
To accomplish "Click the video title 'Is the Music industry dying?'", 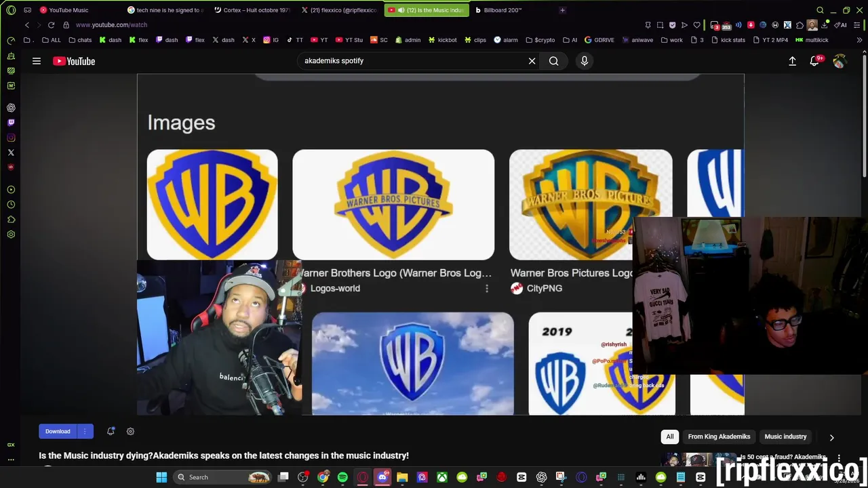I will coord(224,455).
